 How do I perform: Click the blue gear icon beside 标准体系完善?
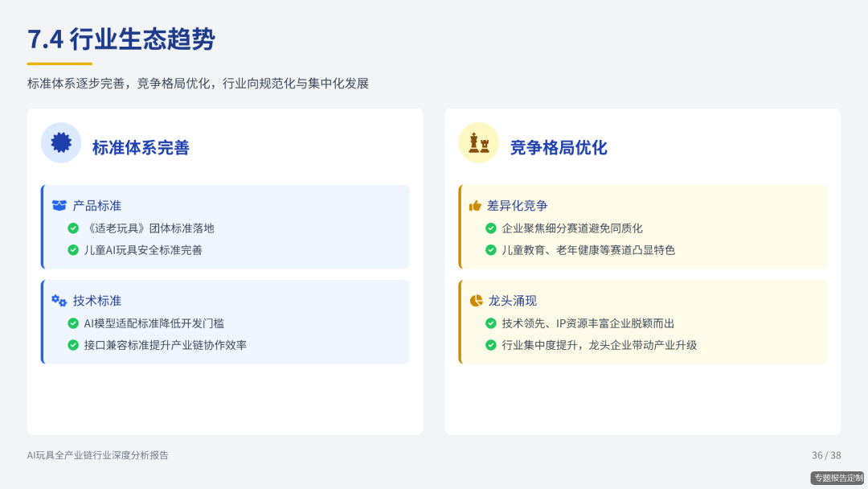click(x=61, y=142)
